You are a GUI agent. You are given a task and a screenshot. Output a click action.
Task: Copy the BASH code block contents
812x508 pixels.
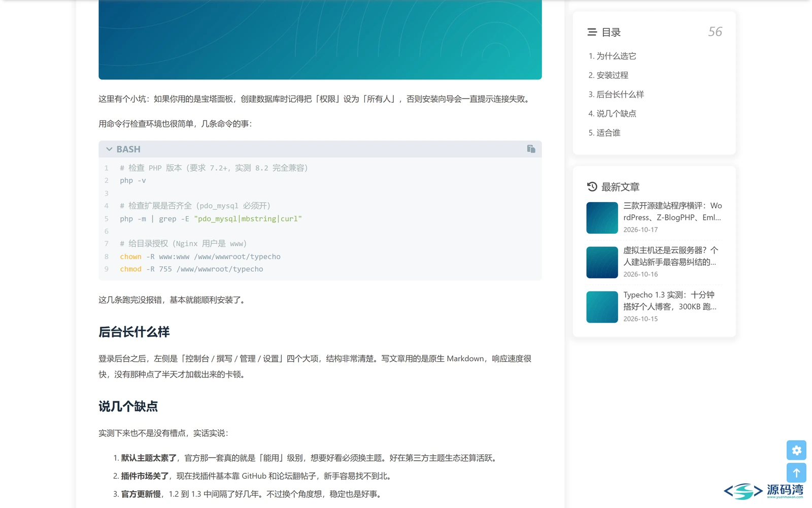531,149
